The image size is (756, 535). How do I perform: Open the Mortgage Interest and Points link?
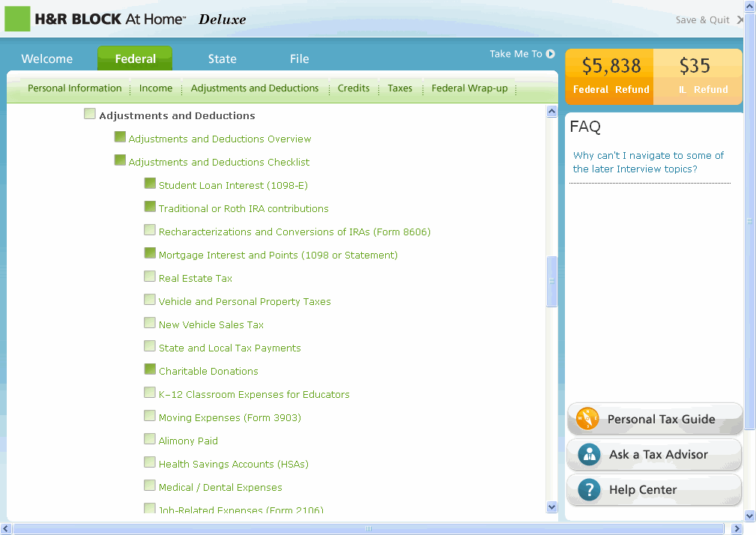278,256
